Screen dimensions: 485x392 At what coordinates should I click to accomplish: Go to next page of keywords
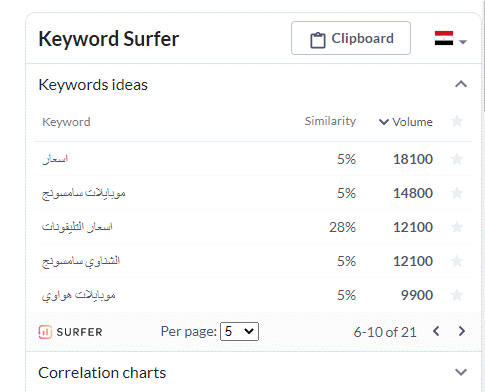(x=462, y=331)
